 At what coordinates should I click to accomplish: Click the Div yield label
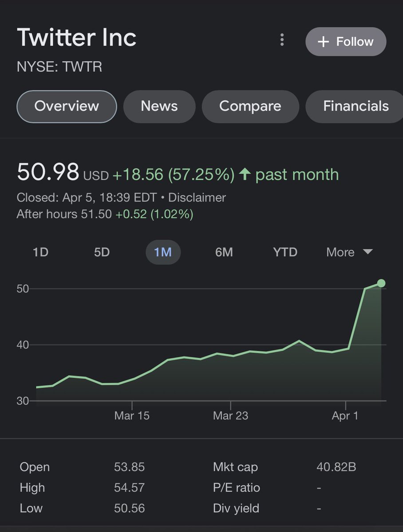pyautogui.click(x=236, y=508)
